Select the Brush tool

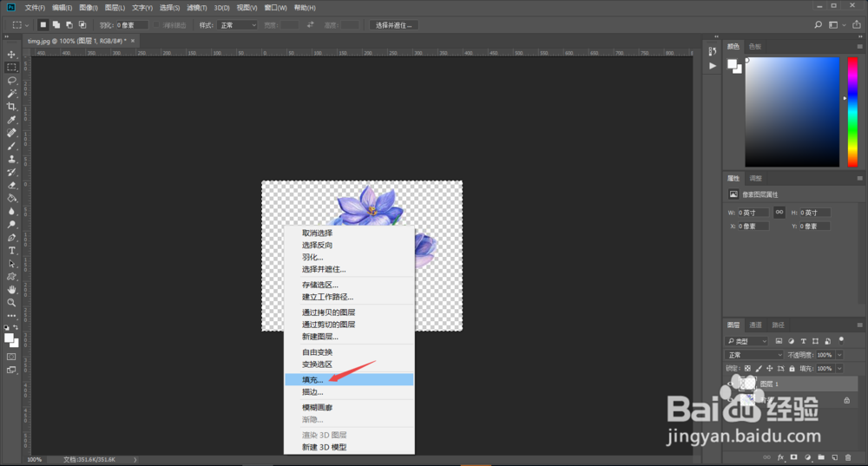coord(11,146)
